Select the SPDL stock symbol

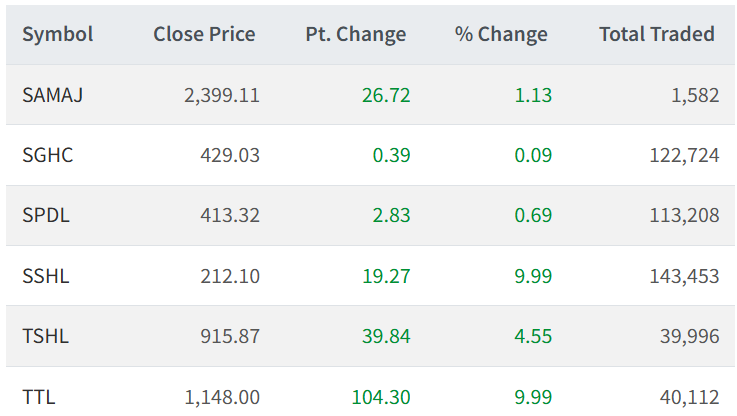click(x=46, y=215)
